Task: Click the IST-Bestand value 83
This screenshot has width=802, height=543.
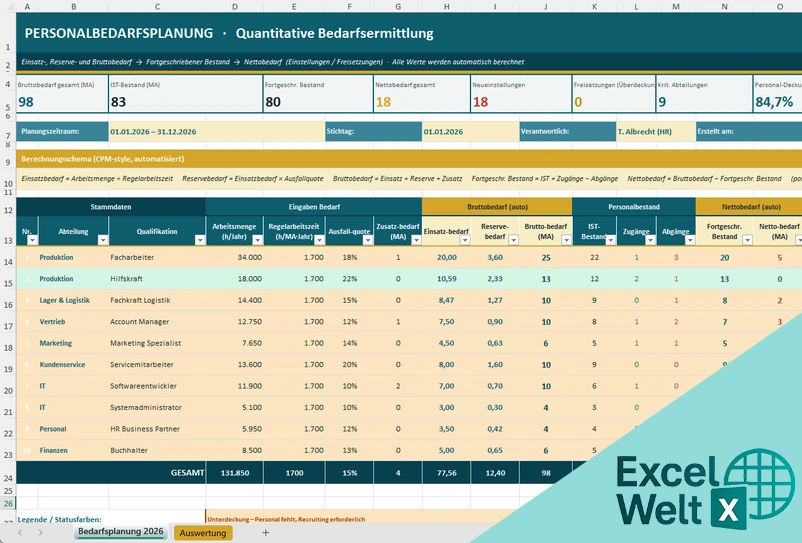Action: coord(118,102)
